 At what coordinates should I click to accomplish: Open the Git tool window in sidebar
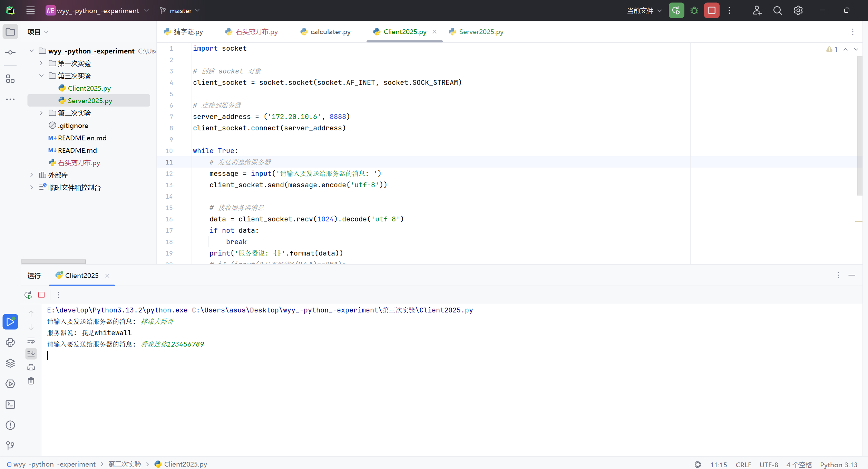pyautogui.click(x=10, y=446)
